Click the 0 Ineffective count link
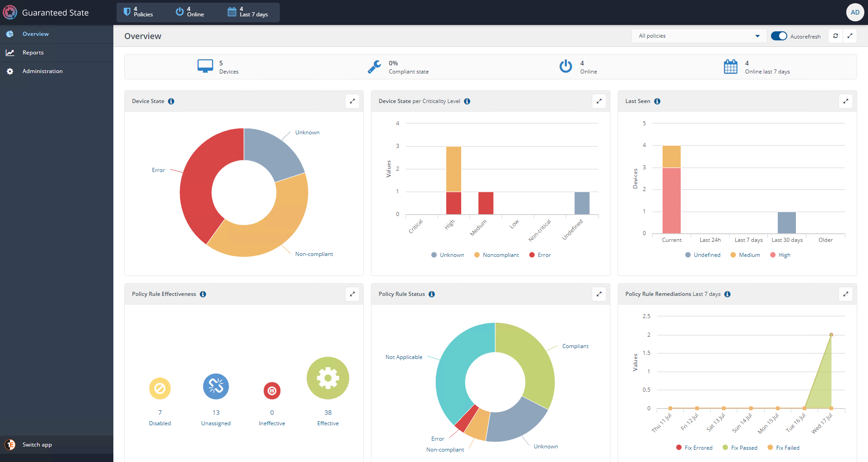Screen dimensions: 868x462 [272, 413]
